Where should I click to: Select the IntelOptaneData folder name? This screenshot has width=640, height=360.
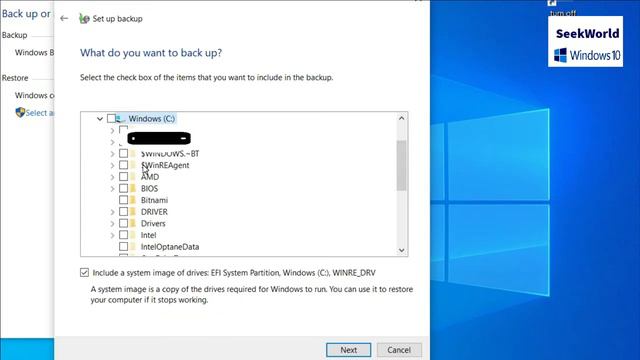[170, 247]
